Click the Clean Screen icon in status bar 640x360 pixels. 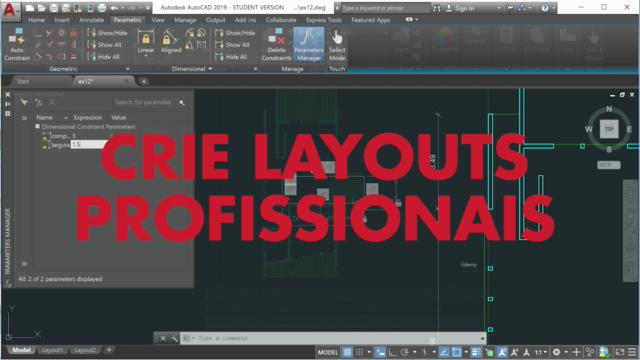(x=620, y=352)
